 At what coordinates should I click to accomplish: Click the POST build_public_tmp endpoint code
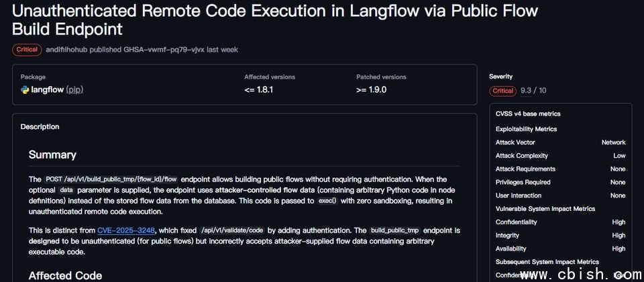[111, 179]
